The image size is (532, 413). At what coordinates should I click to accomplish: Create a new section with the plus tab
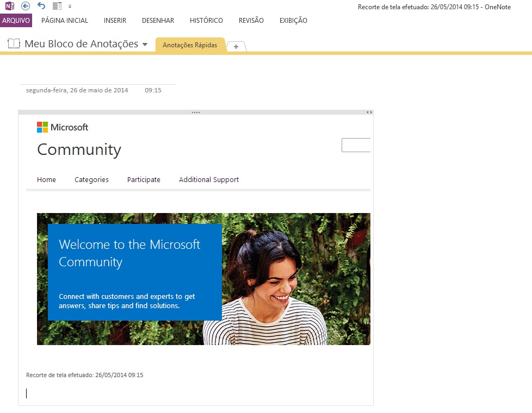pos(236,47)
